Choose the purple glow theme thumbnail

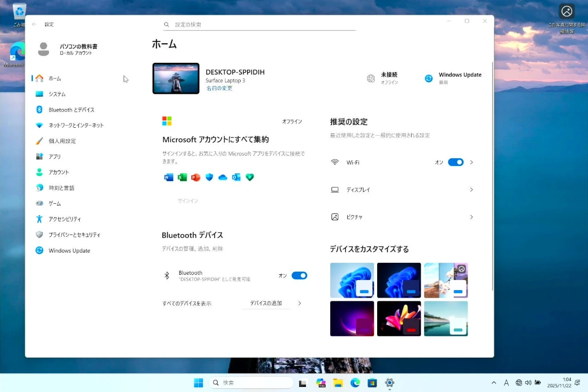coord(352,318)
